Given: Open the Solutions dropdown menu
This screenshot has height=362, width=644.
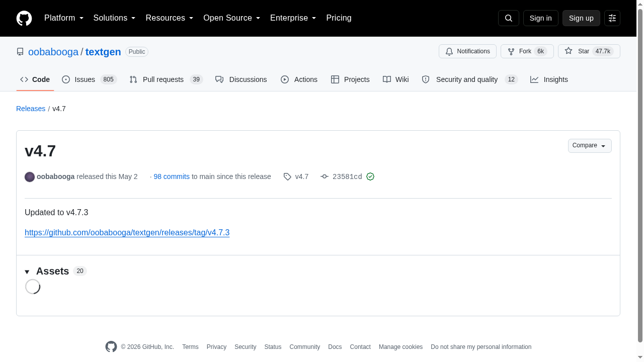Looking at the screenshot, I should [115, 18].
